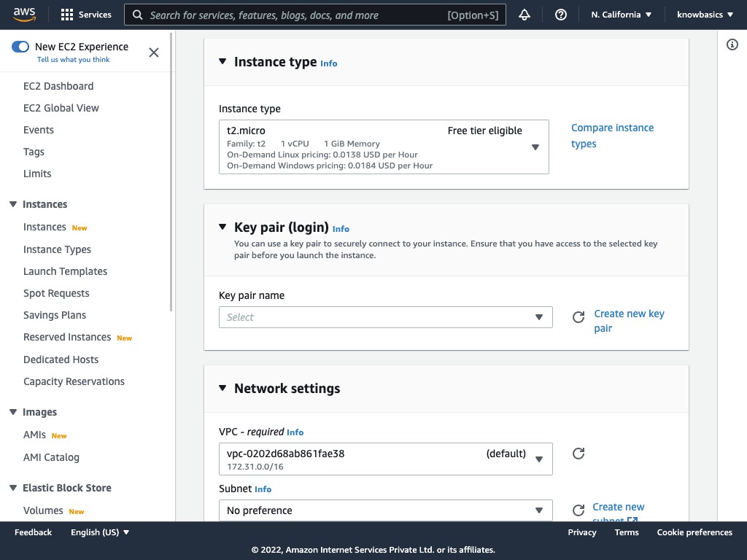Open Instance Types in the sidebar
Viewport: 747px width, 560px height.
57,249
